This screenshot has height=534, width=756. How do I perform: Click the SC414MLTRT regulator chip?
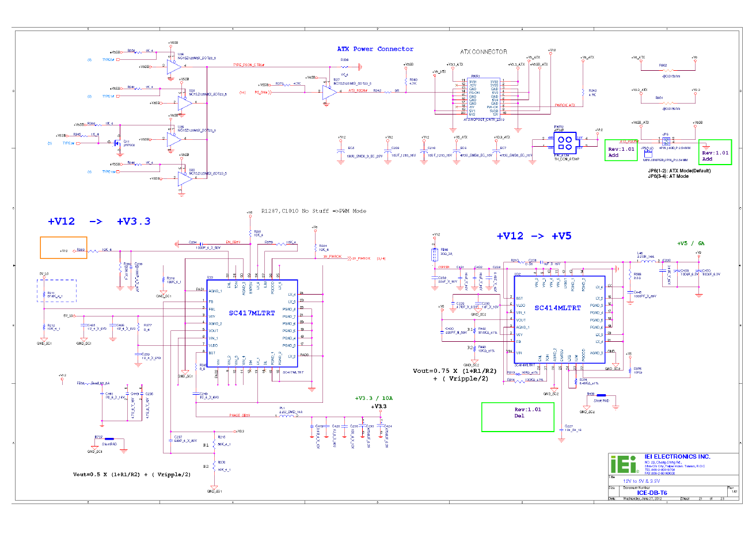point(560,319)
